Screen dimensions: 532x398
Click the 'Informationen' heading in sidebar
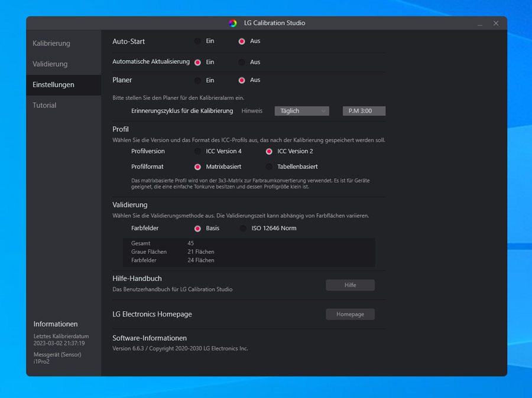(56, 324)
